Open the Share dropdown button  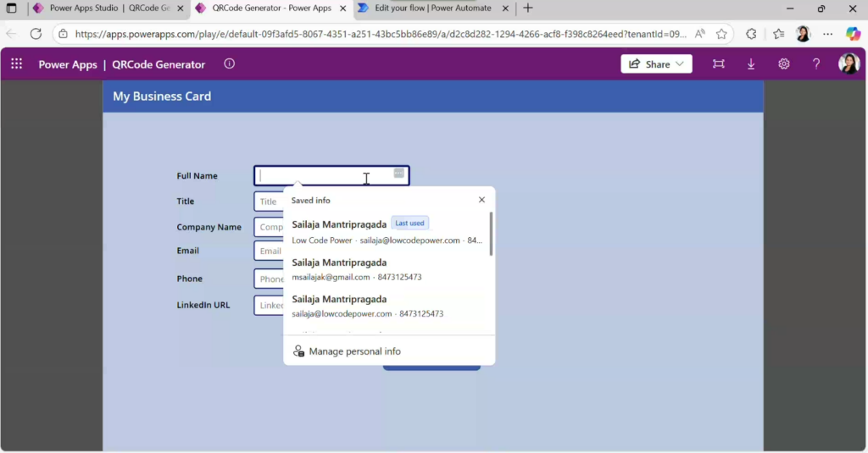(657, 64)
